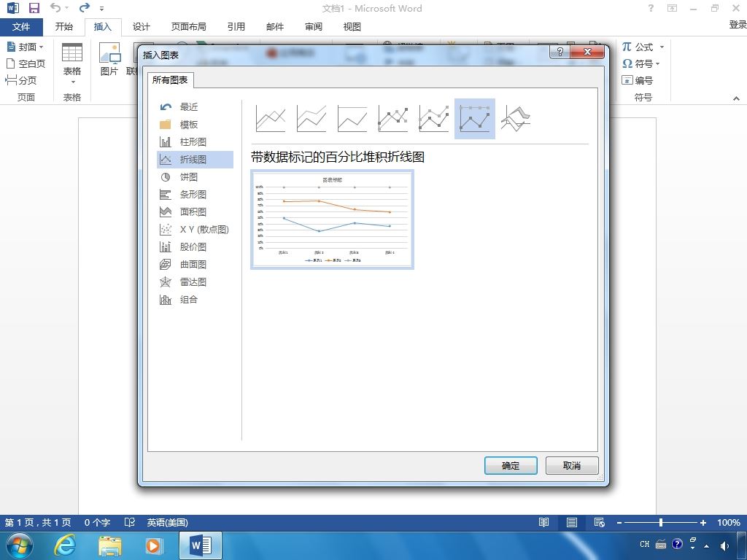Screen dimensions: 747x560
Task: Launch Internet Explorer from taskbar
Action: 64,545
